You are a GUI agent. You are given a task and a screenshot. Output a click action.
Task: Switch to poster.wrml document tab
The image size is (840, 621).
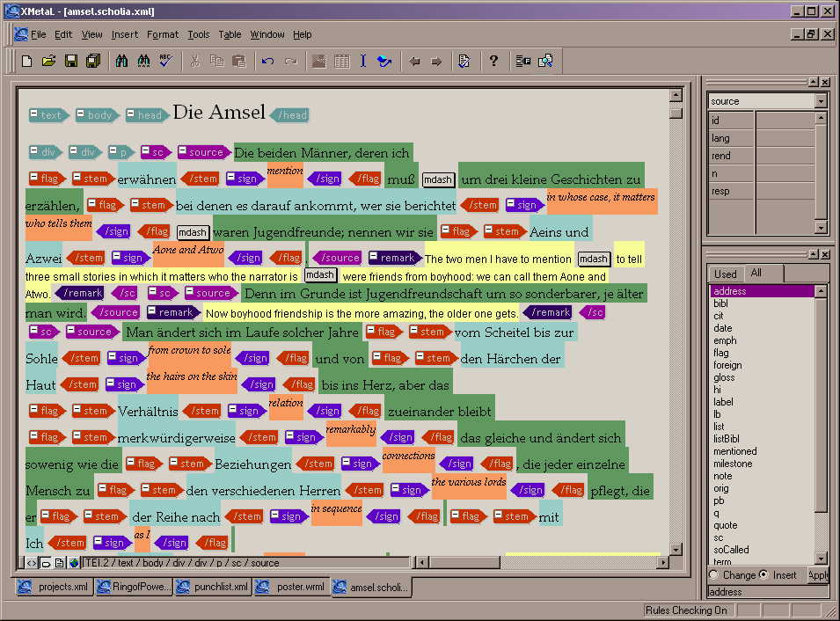click(291, 587)
